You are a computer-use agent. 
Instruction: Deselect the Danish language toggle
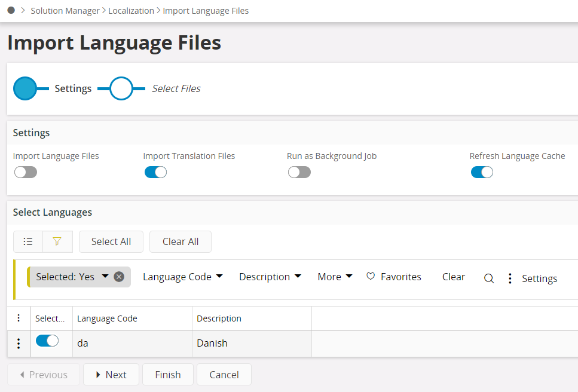(47, 341)
